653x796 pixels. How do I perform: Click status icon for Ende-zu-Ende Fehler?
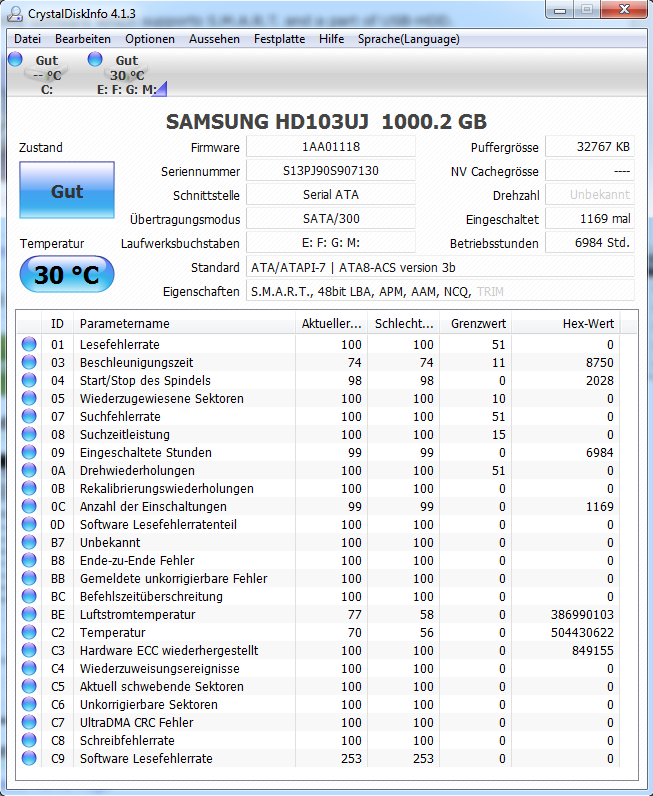pyautogui.click(x=29, y=560)
